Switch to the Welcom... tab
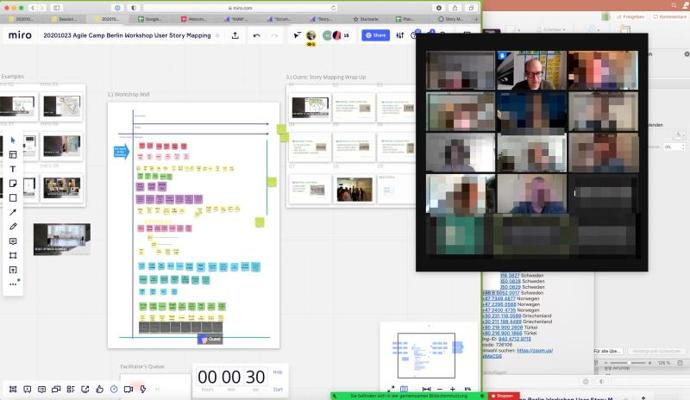The height and width of the screenshot is (400, 690). (x=194, y=19)
